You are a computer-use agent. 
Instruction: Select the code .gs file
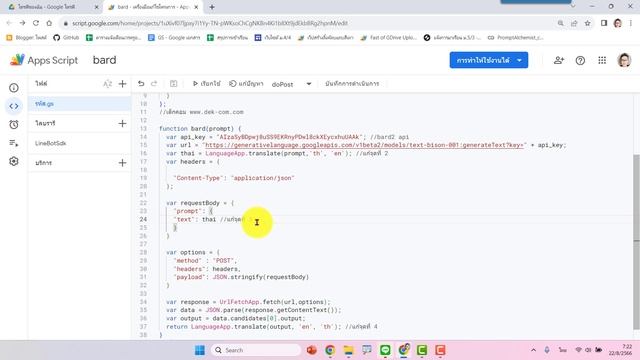80,104
